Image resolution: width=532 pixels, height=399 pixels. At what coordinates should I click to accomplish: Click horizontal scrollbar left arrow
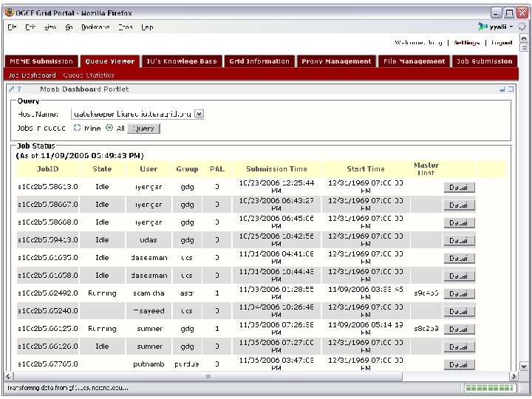click(x=9, y=376)
